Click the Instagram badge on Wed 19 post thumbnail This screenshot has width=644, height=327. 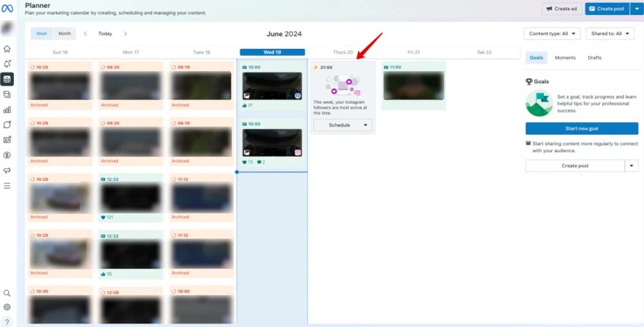pos(298,152)
